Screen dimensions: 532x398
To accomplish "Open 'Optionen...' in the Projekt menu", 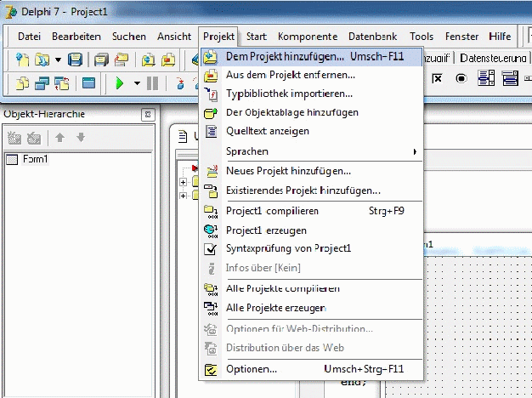I will coord(252,369).
